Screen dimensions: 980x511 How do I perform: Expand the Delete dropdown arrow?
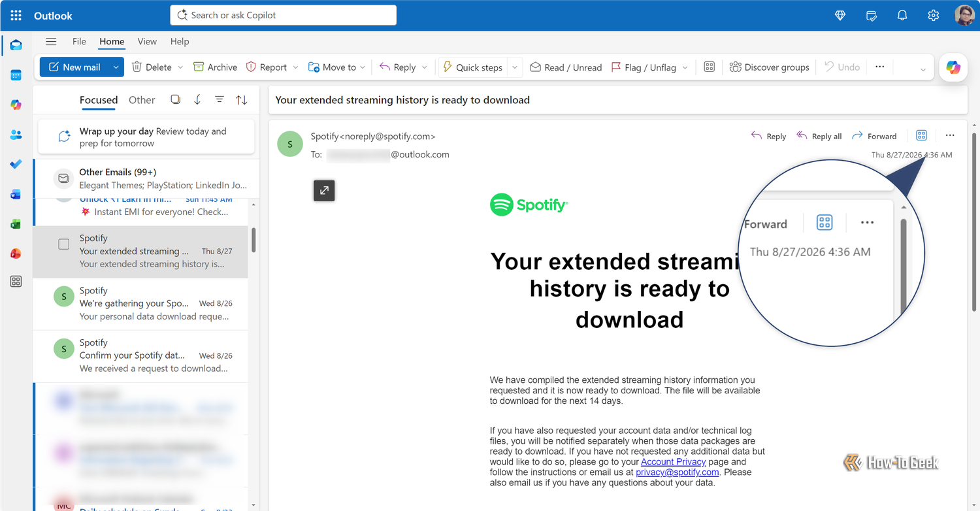click(180, 67)
